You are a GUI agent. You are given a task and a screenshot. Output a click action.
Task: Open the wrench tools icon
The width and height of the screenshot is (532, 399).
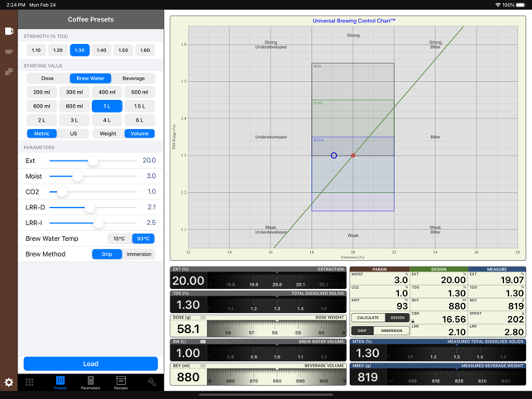point(151,382)
